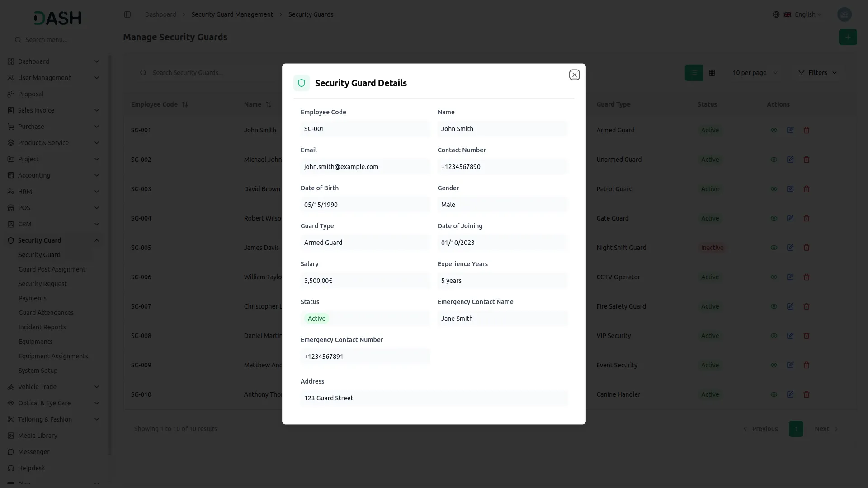This screenshot has width=868, height=488.
Task: Open Incident Reports menu item
Action: [x=42, y=327]
